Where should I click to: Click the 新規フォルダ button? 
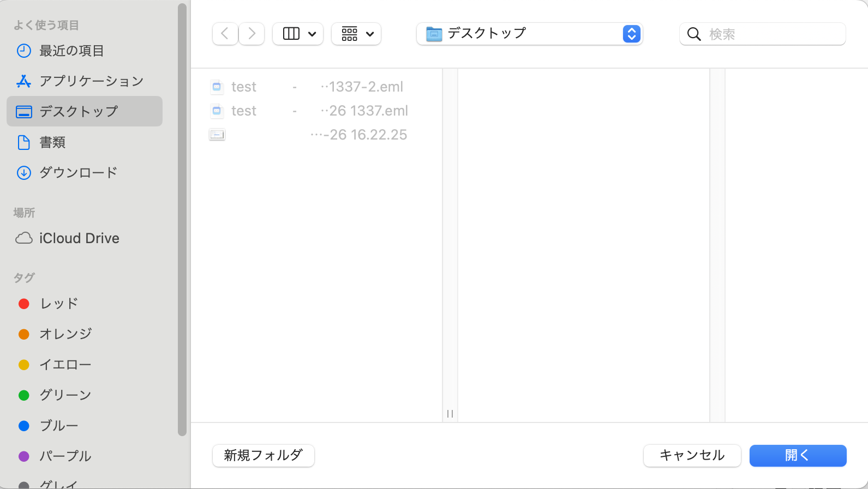(x=264, y=455)
